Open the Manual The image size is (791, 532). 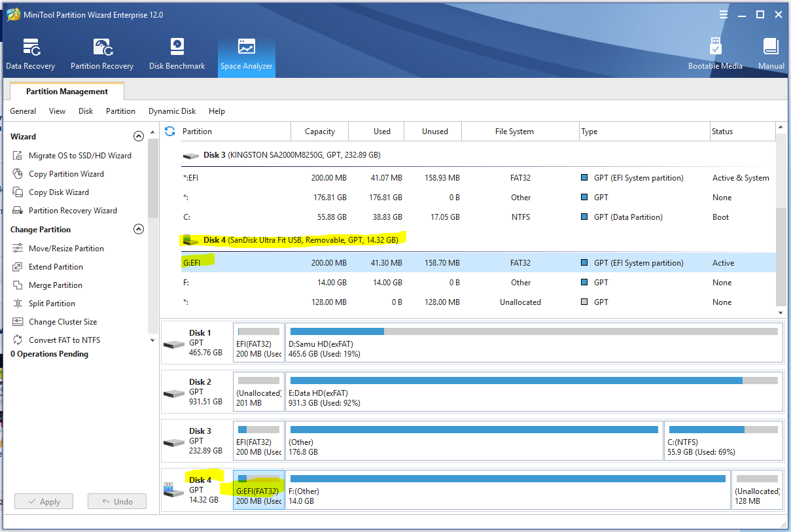point(771,54)
